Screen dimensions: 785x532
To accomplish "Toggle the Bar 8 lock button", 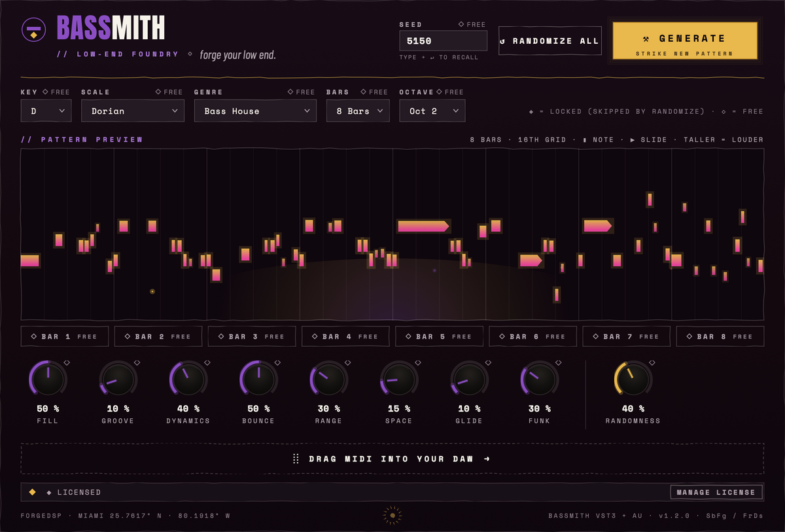I will (x=720, y=336).
